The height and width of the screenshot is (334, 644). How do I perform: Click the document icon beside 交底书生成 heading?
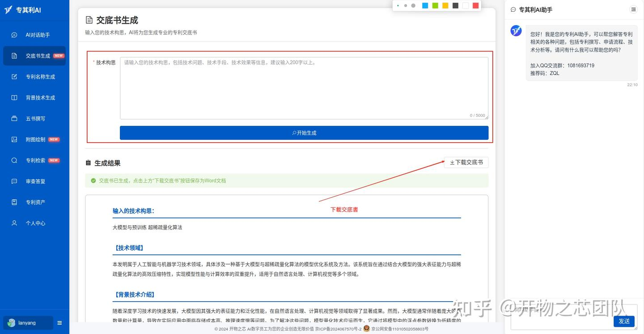(89, 20)
